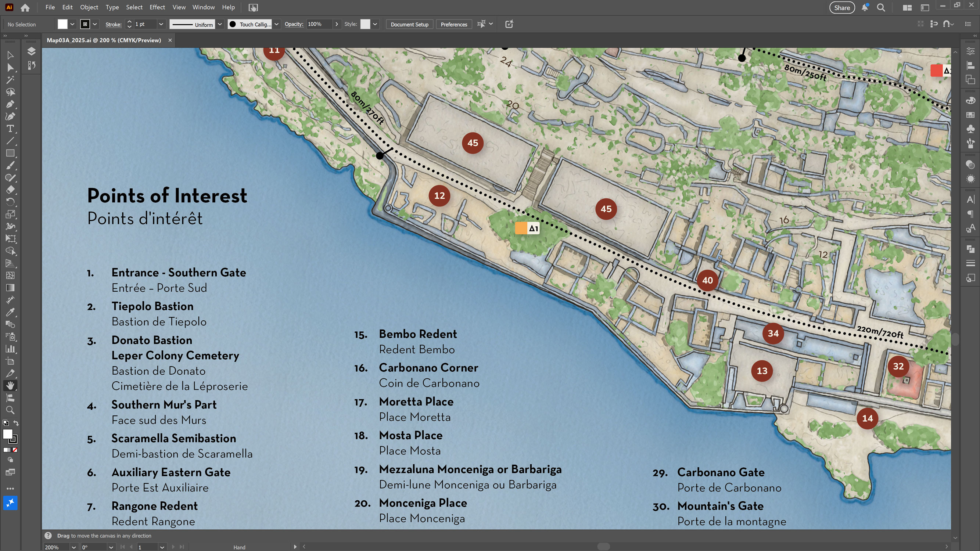Open the Layers panel icon

pyautogui.click(x=32, y=51)
